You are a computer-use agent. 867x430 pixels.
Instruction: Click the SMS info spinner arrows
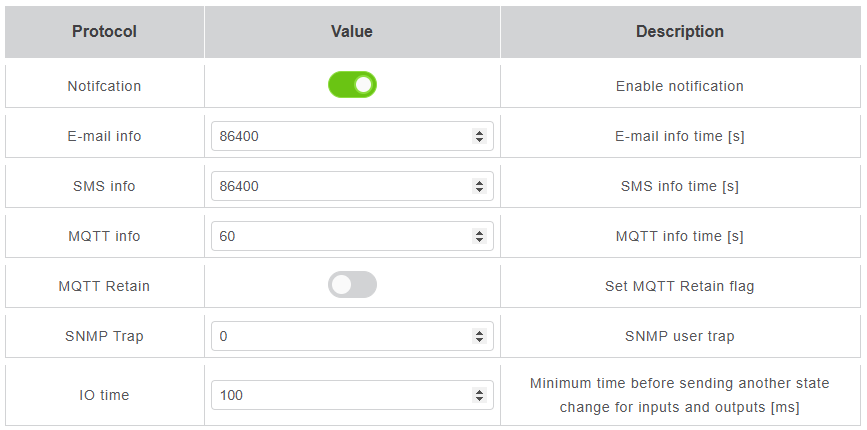[479, 186]
